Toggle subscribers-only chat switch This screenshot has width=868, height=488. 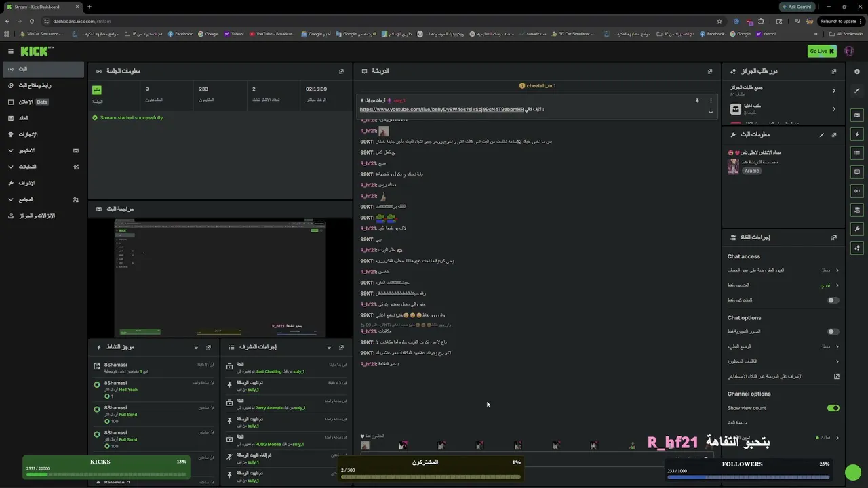click(833, 300)
